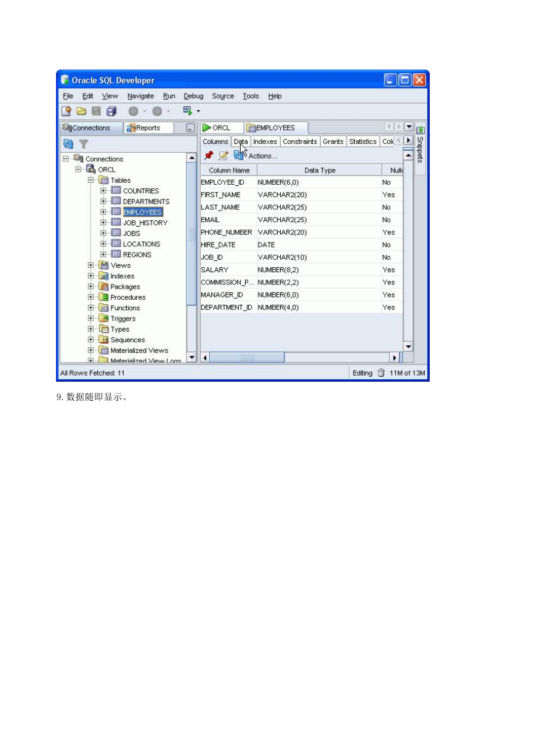Image resolution: width=535 pixels, height=756 pixels.
Task: Expand the Sequences folder node
Action: [x=91, y=339]
